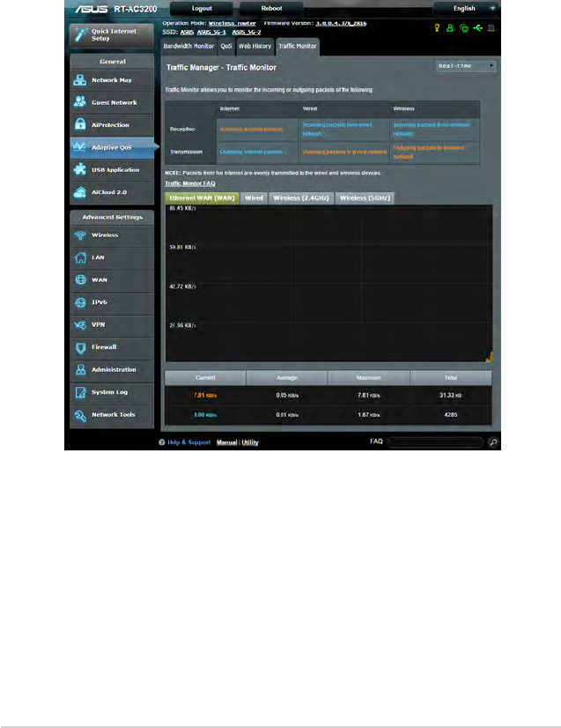
Task: Click the FAQ search magnifier icon
Action: (493, 442)
